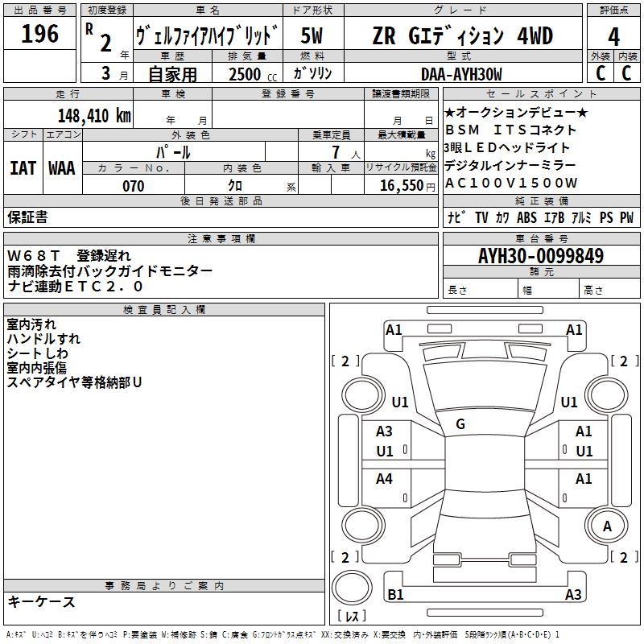This screenshot has width=644, height=644.
Task: Click the G windshield mark on car diagram
Action: pos(460,424)
